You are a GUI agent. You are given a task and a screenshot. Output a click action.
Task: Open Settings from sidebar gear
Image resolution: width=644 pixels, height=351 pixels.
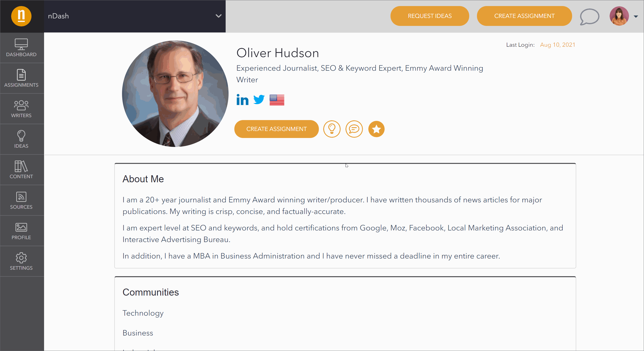point(21,261)
